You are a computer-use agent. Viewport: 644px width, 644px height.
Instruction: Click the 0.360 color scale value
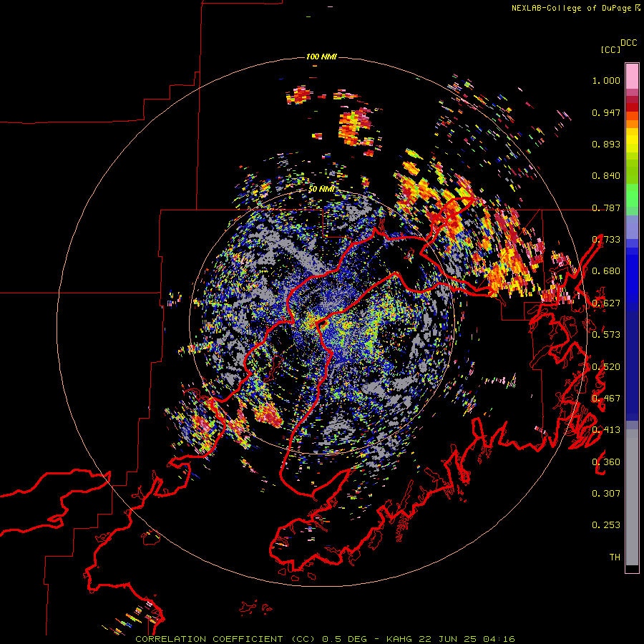point(606,462)
